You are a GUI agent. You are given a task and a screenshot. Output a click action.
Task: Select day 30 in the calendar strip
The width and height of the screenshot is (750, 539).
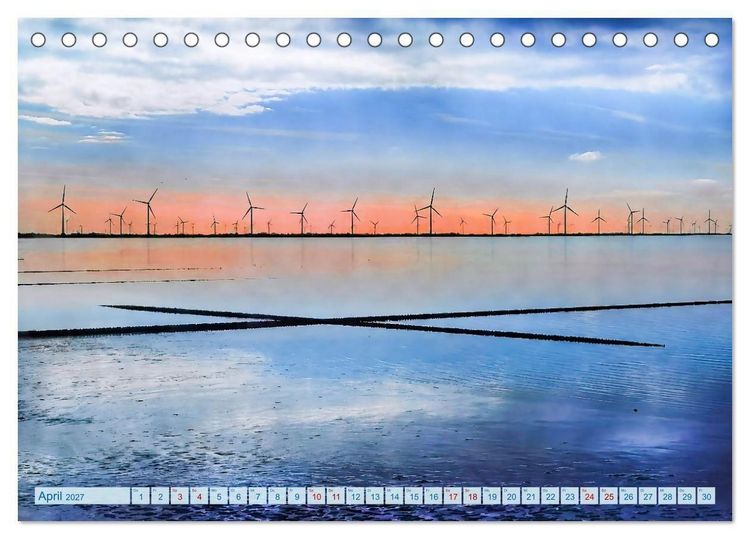click(706, 496)
